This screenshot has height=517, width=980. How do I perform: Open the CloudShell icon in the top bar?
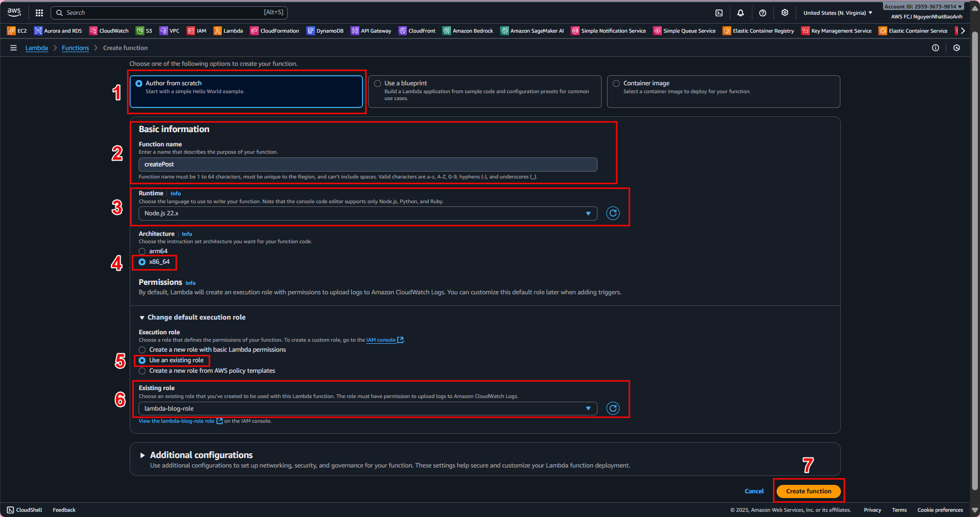coord(719,13)
